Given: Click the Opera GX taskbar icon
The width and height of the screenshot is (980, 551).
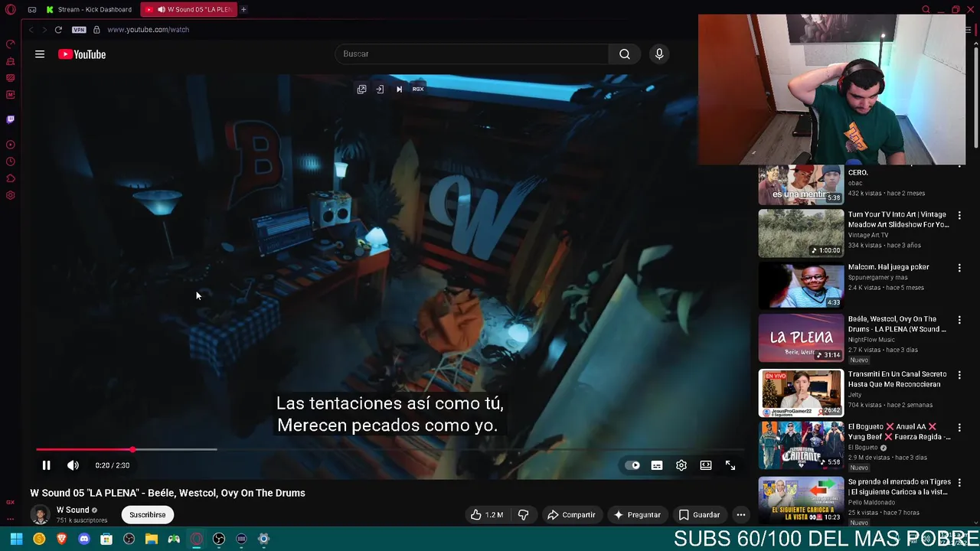Looking at the screenshot, I should [197, 539].
